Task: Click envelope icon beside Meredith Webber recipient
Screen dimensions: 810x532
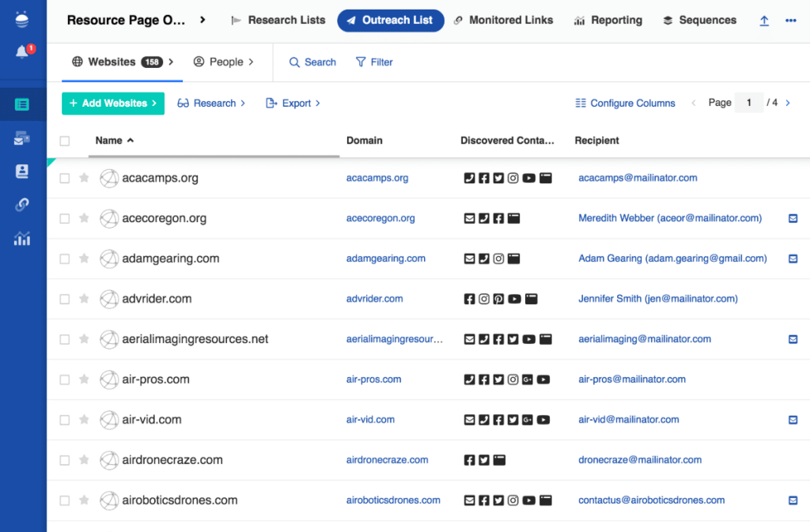Action: (793, 218)
